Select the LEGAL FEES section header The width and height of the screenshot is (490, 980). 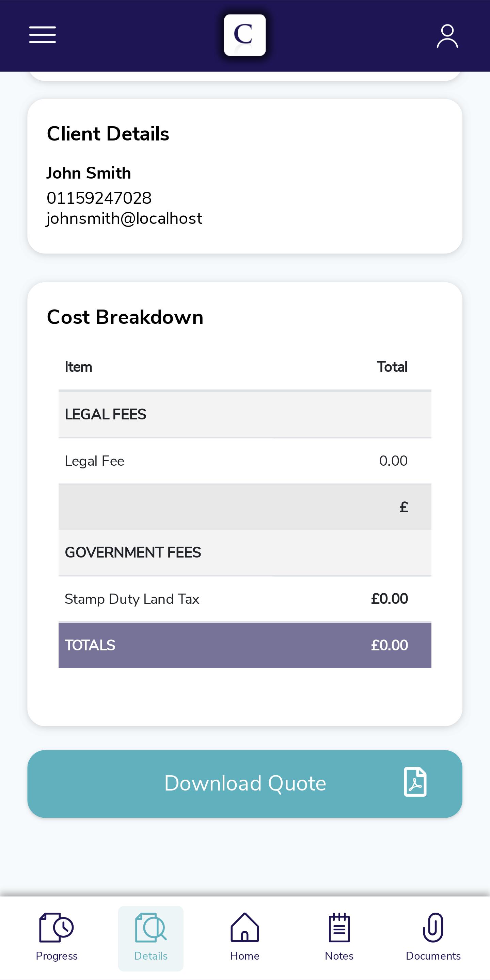(x=245, y=414)
